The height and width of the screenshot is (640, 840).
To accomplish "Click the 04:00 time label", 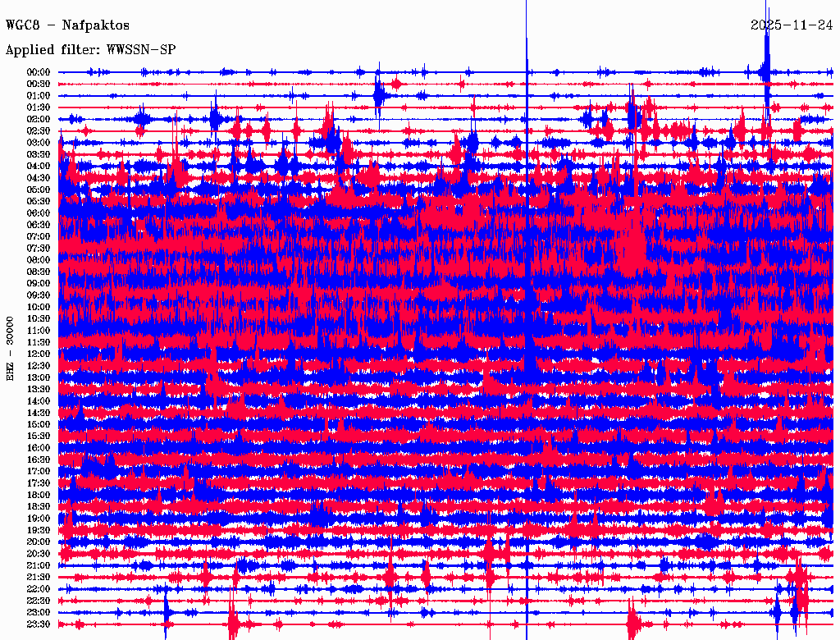I will coord(39,167).
